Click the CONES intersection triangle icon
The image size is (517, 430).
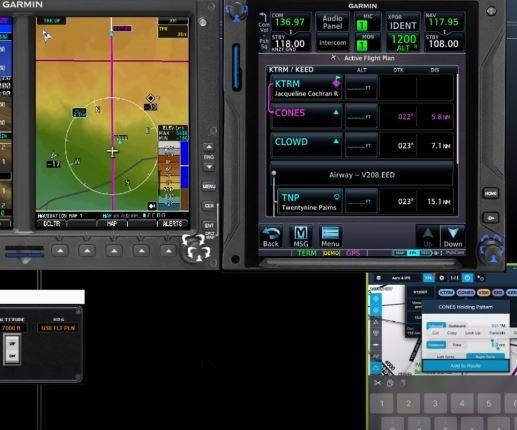click(336, 112)
